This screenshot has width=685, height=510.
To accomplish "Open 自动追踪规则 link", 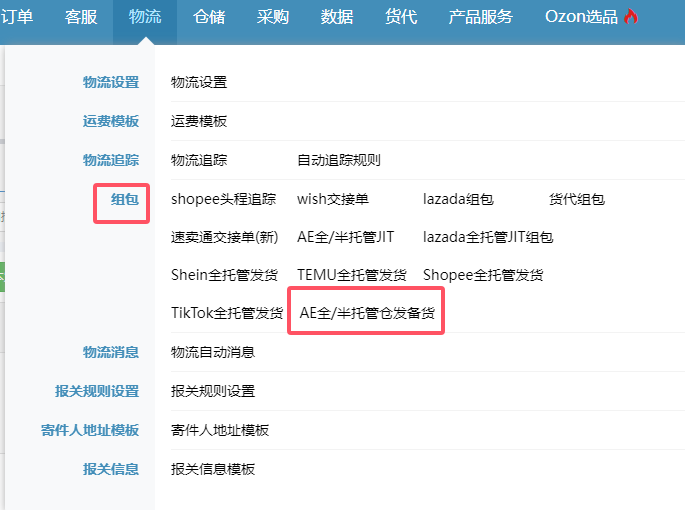I will tap(339, 160).
